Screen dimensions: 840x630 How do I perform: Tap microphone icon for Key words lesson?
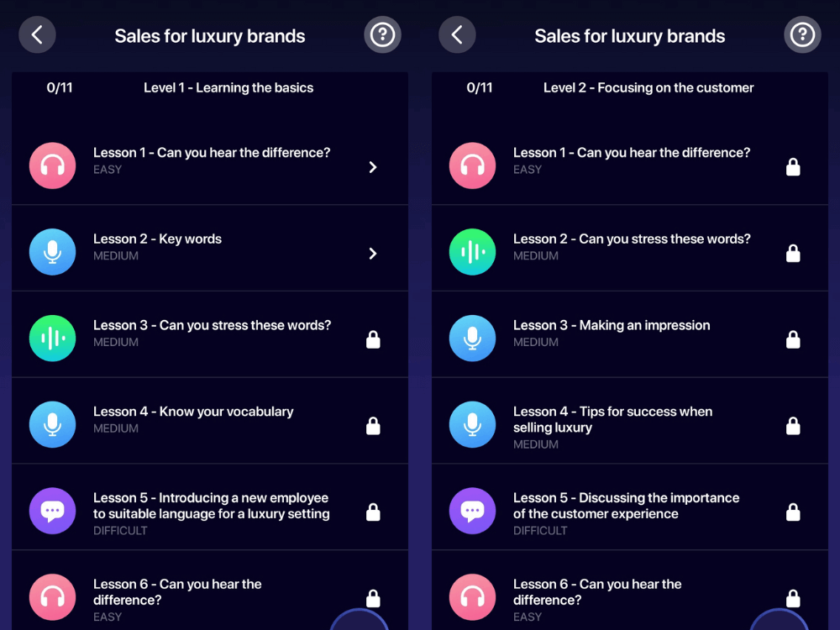pos(52,252)
